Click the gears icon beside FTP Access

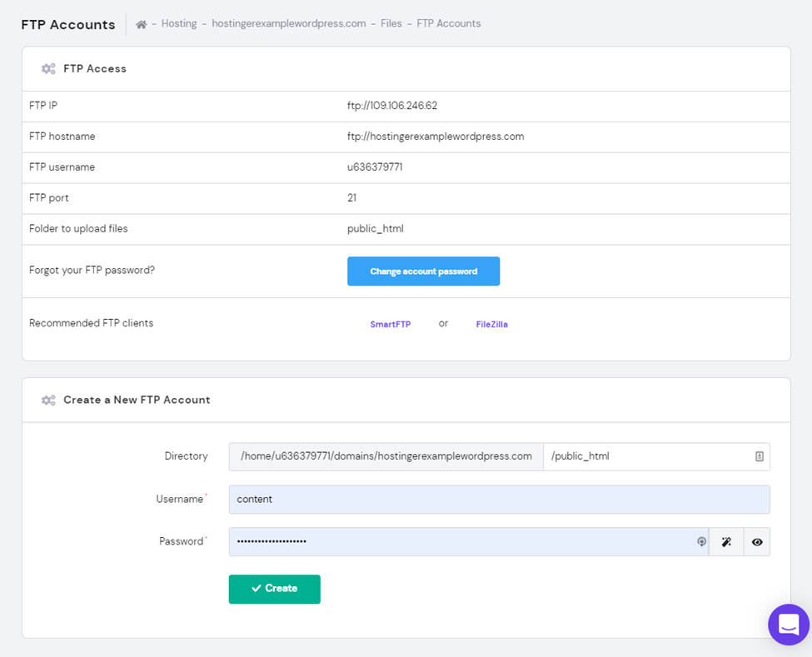[x=48, y=69]
